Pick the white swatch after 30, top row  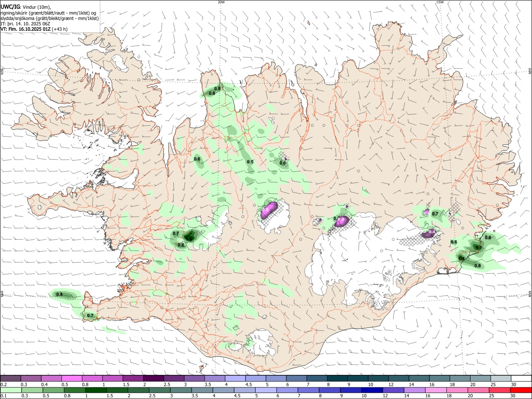click(x=521, y=379)
